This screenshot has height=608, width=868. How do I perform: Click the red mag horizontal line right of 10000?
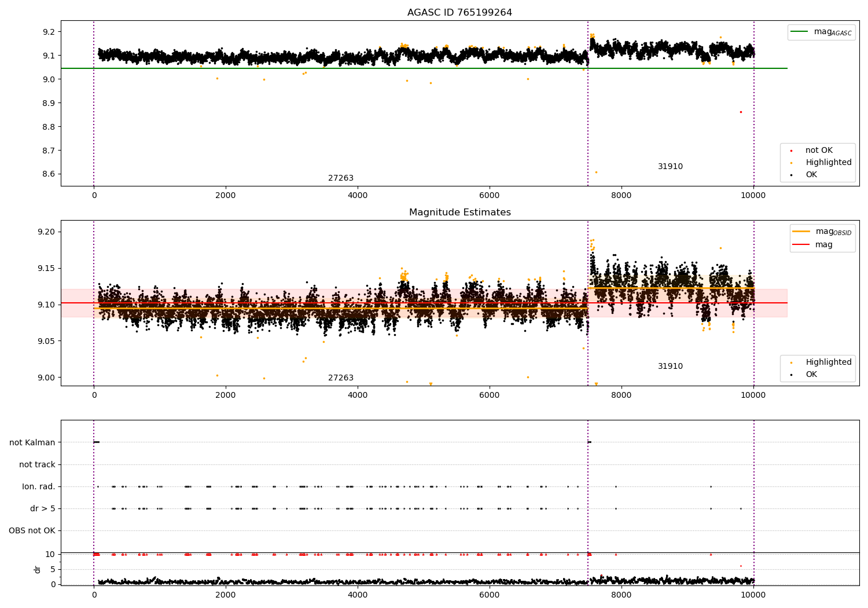tap(771, 303)
